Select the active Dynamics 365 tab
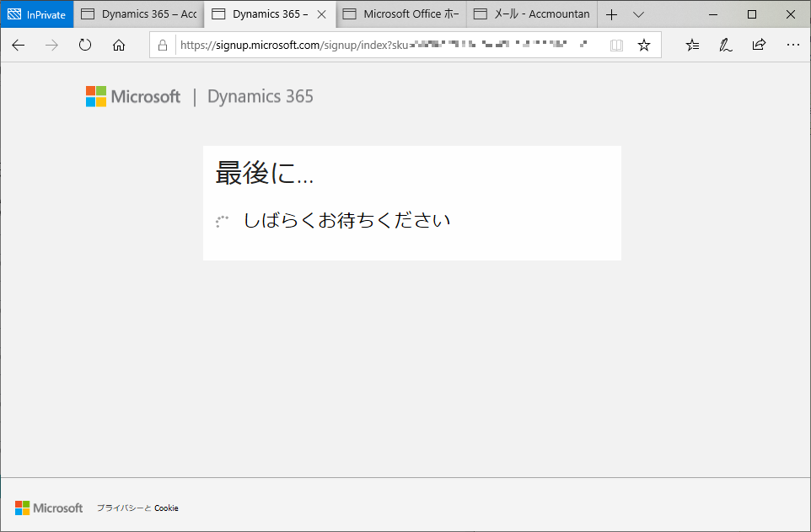The width and height of the screenshot is (811, 532). pyautogui.click(x=270, y=14)
